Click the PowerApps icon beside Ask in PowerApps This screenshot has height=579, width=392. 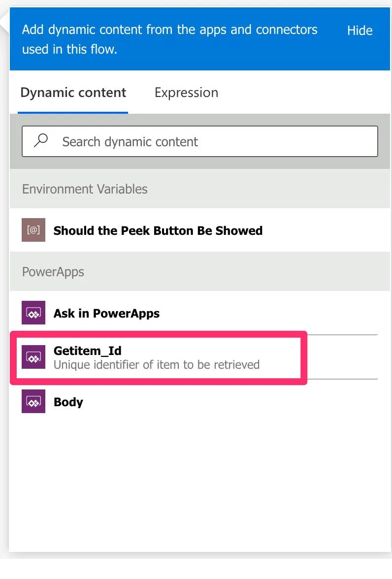pos(33,313)
